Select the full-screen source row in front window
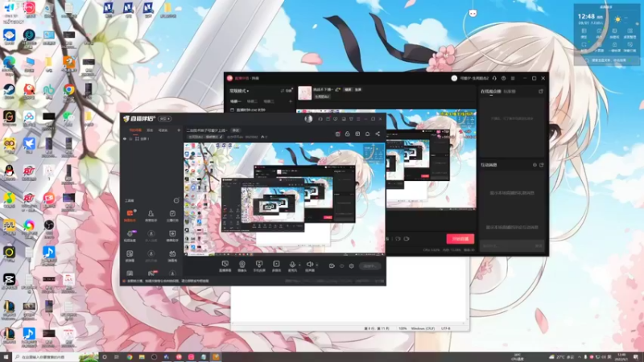This screenshot has height=362, width=644. click(x=151, y=138)
